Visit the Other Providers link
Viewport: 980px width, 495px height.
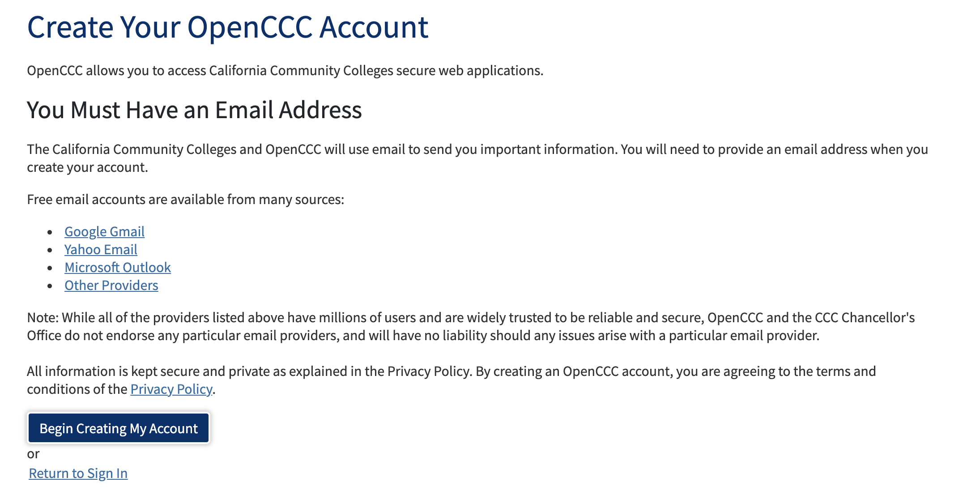(111, 285)
